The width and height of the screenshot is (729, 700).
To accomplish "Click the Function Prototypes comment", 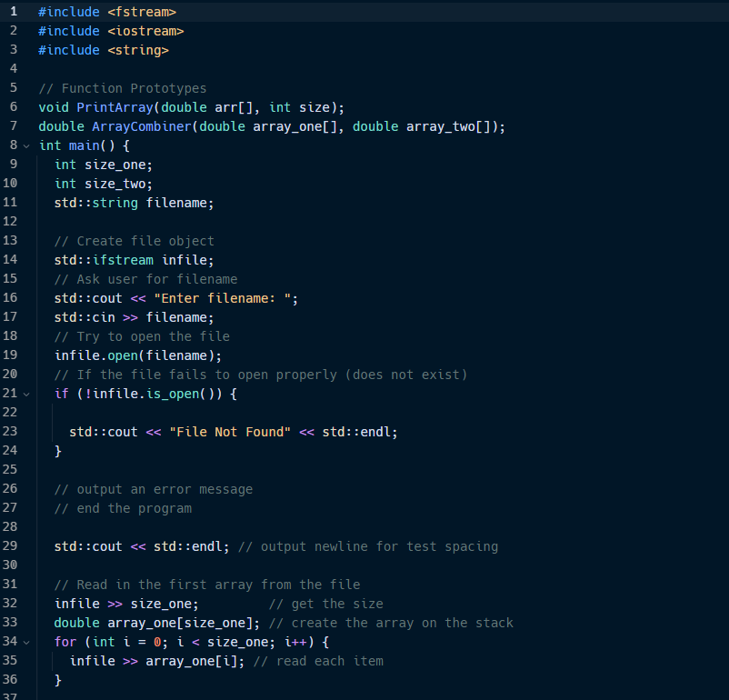I will coord(125,87).
